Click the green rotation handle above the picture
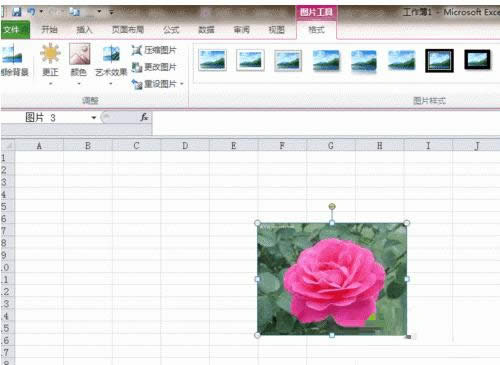500x365 pixels. coord(332,206)
